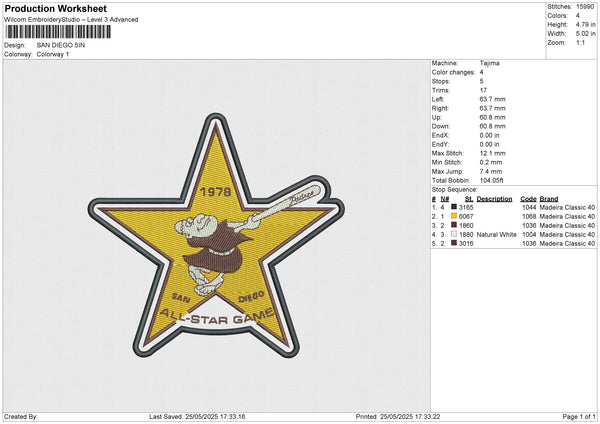Click stitch count '6067' in stop 2
Screen dimensions: 600x424
466,217
